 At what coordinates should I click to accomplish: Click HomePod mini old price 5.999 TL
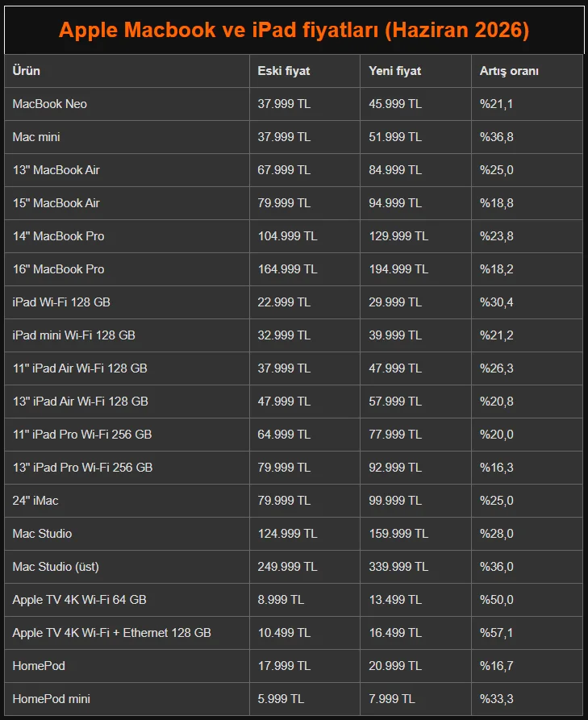(x=281, y=699)
